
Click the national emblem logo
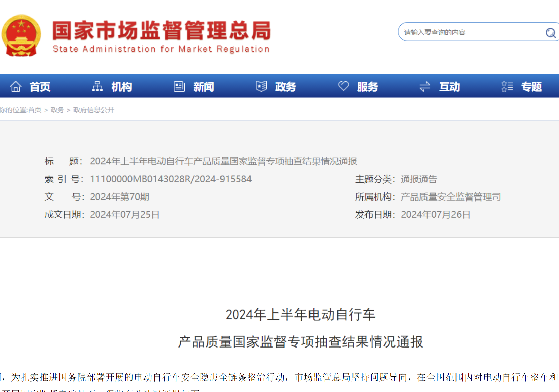pos(21,35)
